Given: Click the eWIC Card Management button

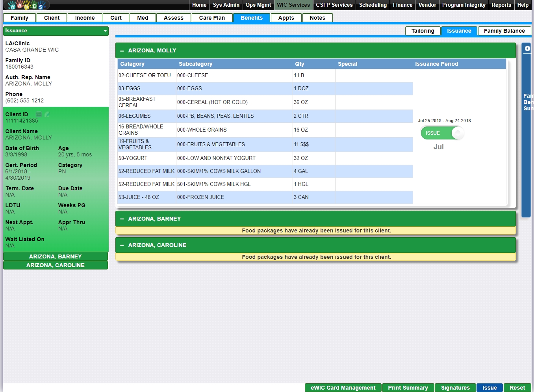Looking at the screenshot, I should [343, 388].
